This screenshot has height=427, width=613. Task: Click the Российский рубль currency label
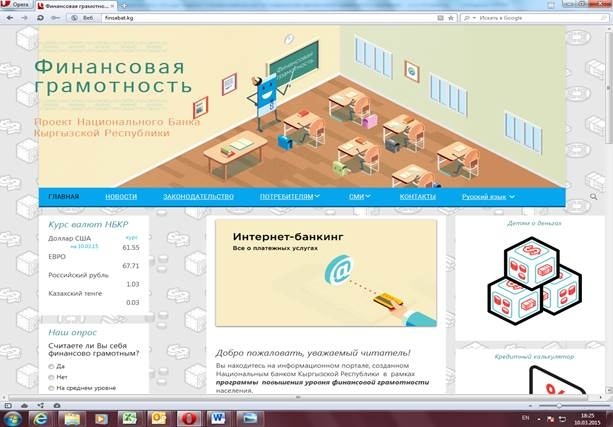click(x=78, y=275)
